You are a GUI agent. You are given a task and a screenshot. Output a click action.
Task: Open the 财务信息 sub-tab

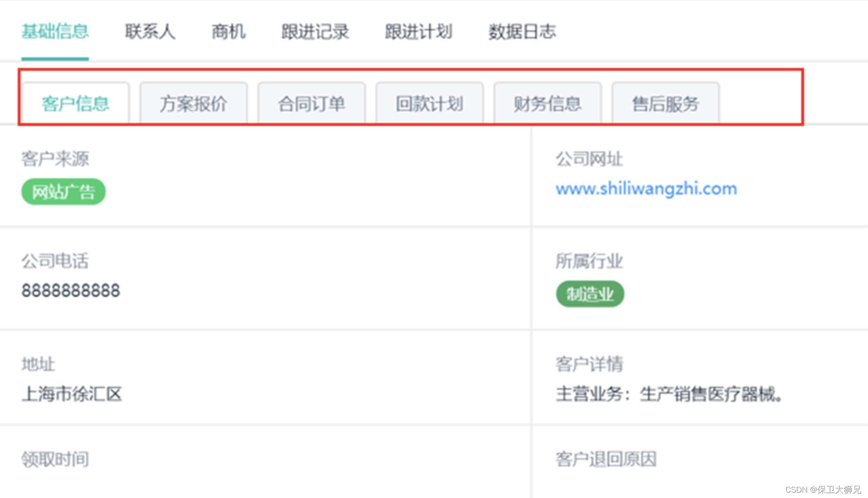pyautogui.click(x=547, y=104)
